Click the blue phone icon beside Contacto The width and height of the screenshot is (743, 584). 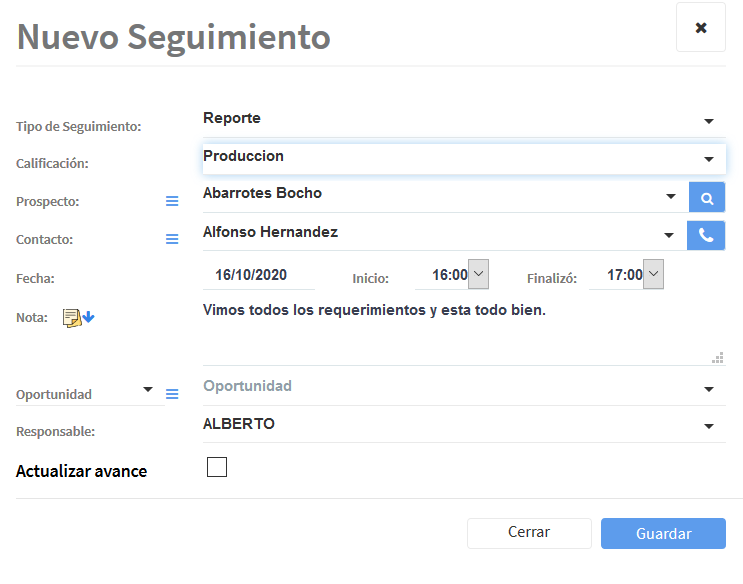[x=706, y=236]
